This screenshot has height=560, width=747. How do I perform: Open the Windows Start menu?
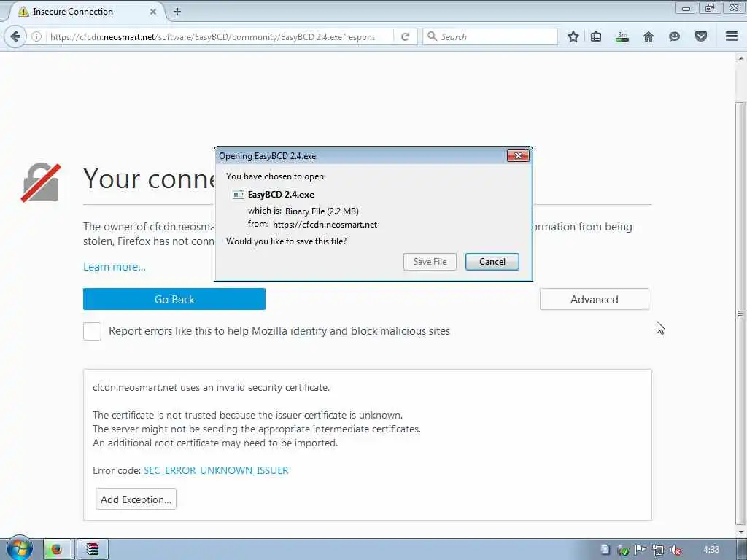[20, 548]
